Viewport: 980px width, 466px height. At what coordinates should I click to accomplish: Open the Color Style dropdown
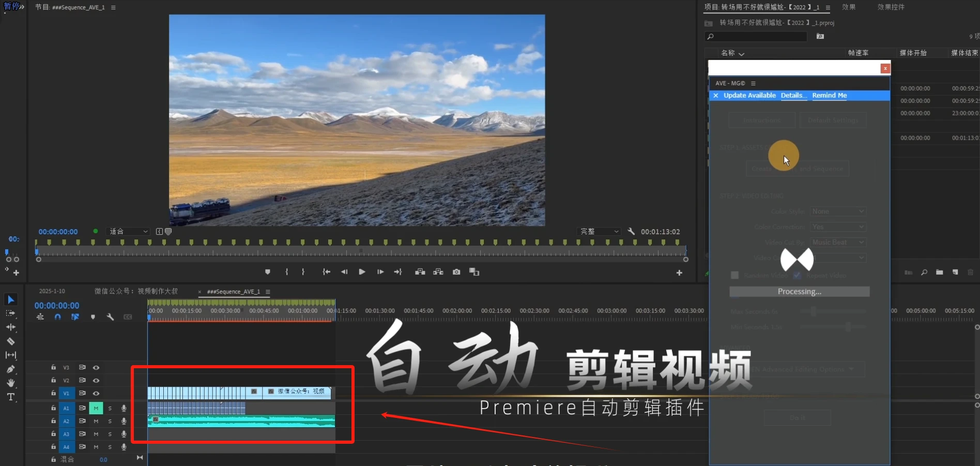click(x=838, y=212)
